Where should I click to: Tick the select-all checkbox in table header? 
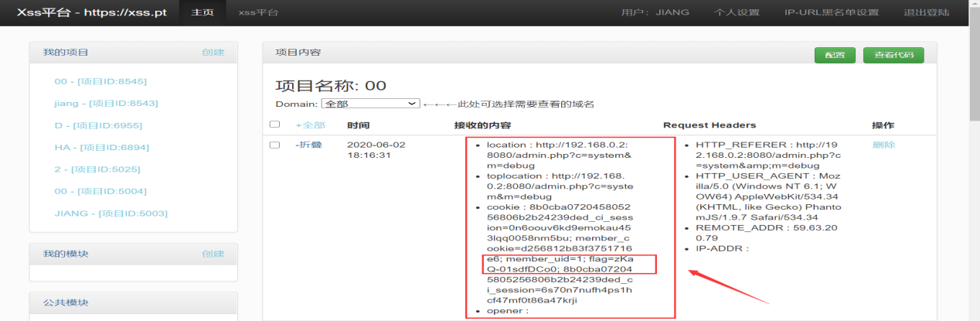[x=274, y=125]
